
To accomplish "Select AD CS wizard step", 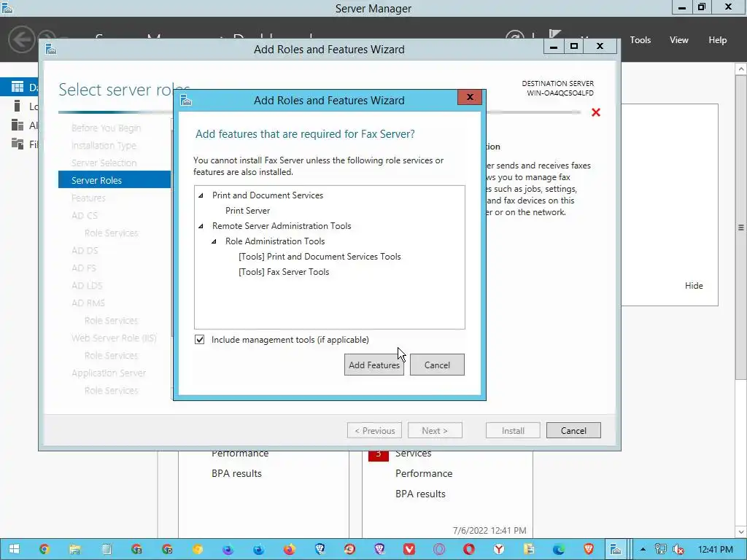I will tap(85, 215).
